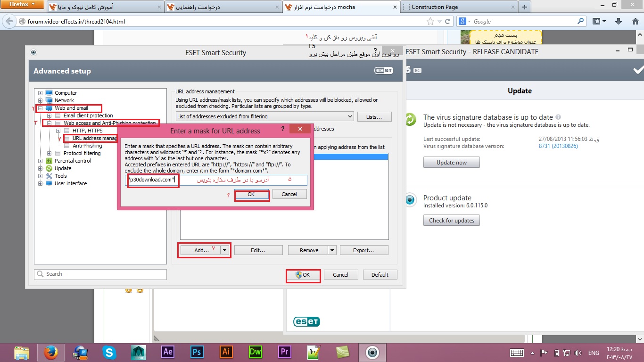
Task: Open the virus database version link 8731 (20130826)
Action: (x=558, y=146)
